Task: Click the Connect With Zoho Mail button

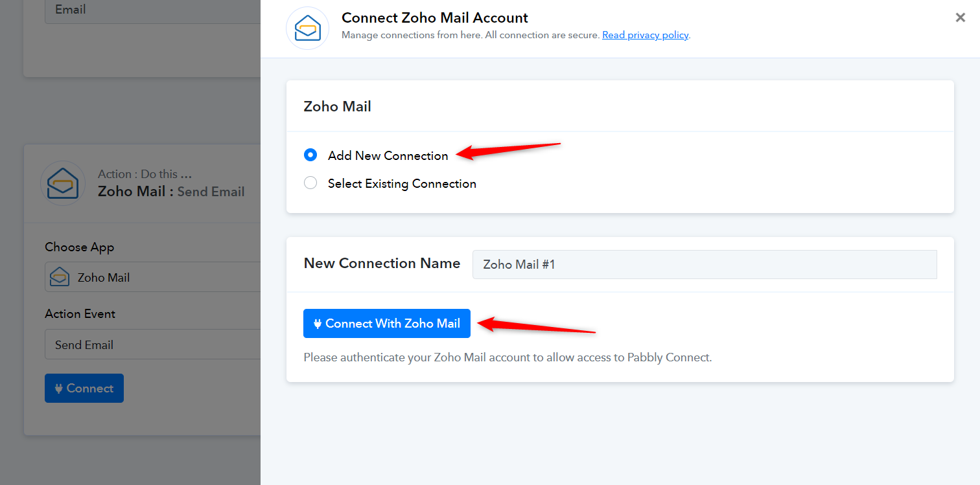Action: click(386, 324)
